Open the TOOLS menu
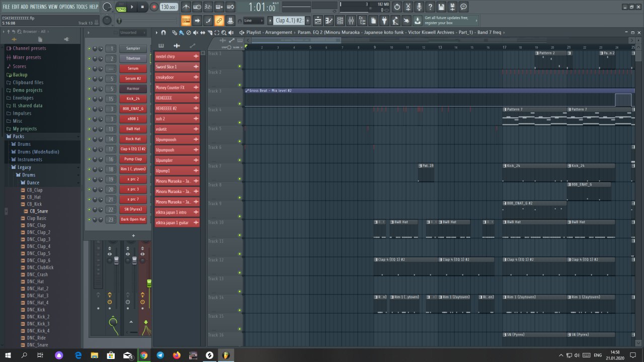This screenshot has width=644, height=362. 82,7
